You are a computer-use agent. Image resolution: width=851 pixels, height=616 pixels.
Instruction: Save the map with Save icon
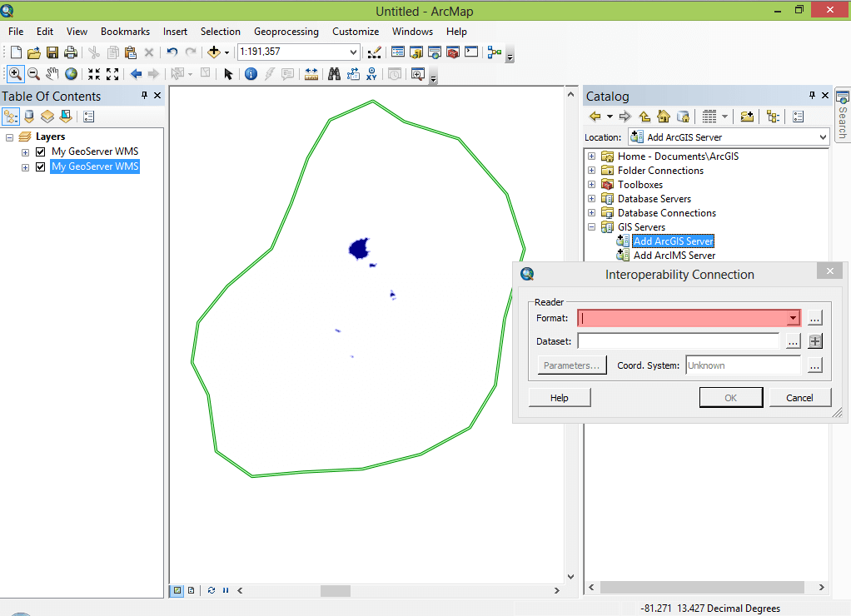(x=52, y=52)
